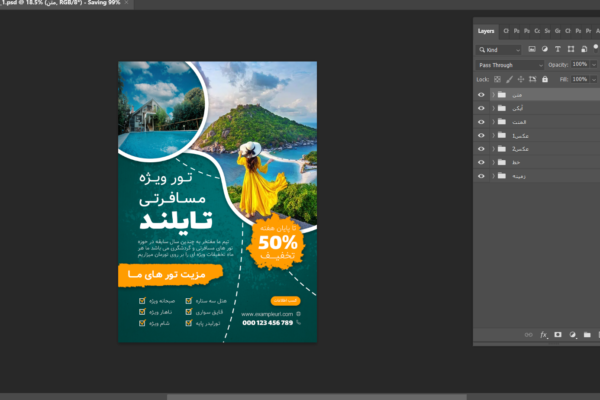600x400 pixels.
Task: Expand the خط layer group arrow
Action: (492, 162)
